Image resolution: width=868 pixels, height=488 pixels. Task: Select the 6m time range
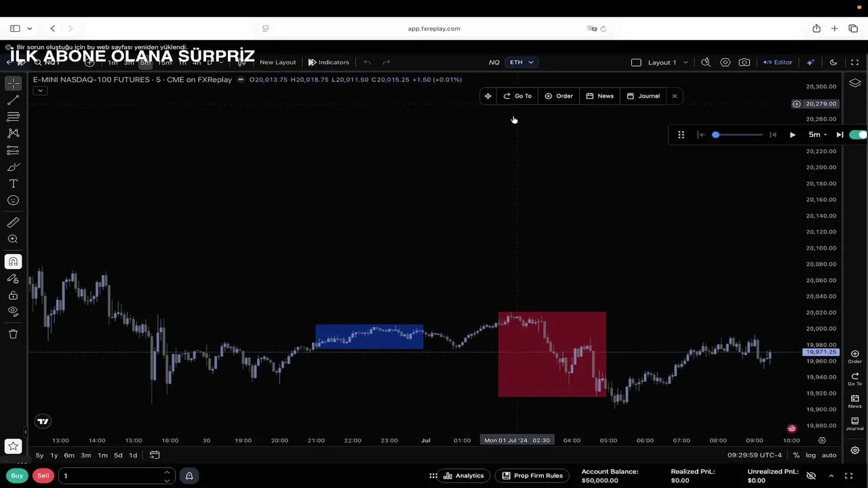coord(69,455)
